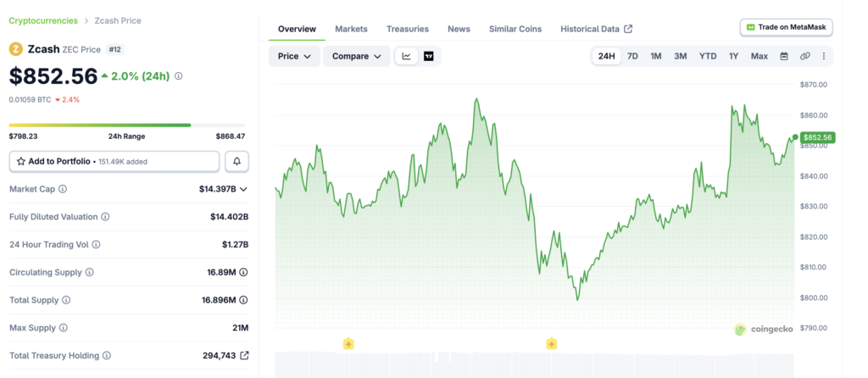Expand Market Cap chevron next to $14.397B
This screenshot has height=378, width=868.
point(243,189)
